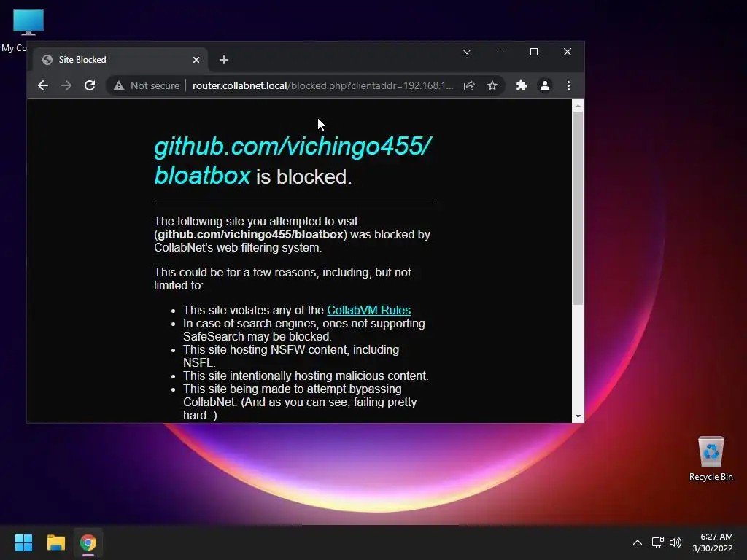This screenshot has width=747, height=560.
Task: Click the 'github.com/vichingo455/ bloatbox' heading
Action: point(293,161)
